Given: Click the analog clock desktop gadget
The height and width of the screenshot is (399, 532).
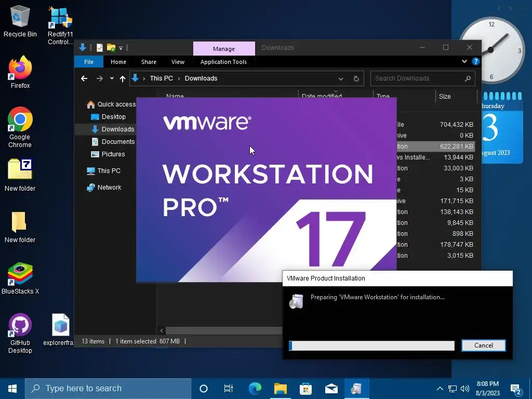Looking at the screenshot, I should [x=490, y=50].
